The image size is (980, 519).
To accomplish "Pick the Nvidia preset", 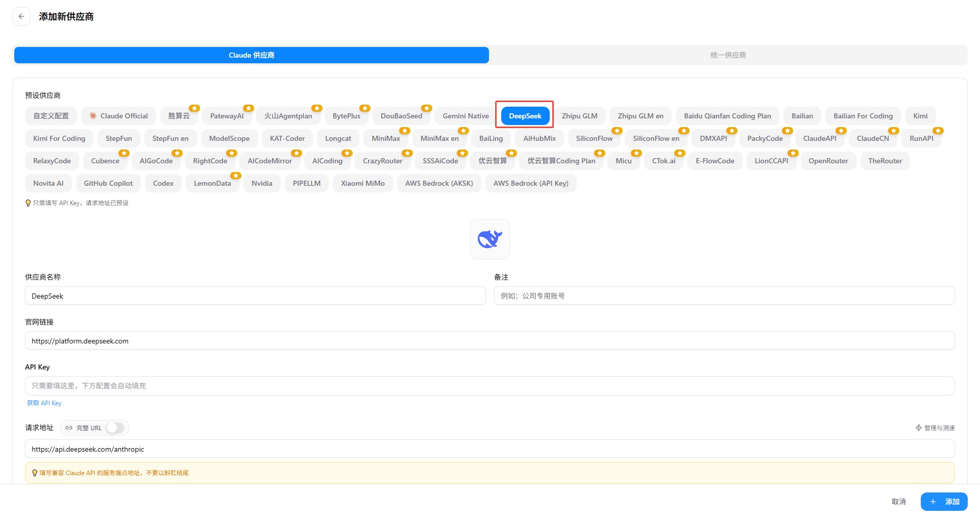I will (x=262, y=183).
